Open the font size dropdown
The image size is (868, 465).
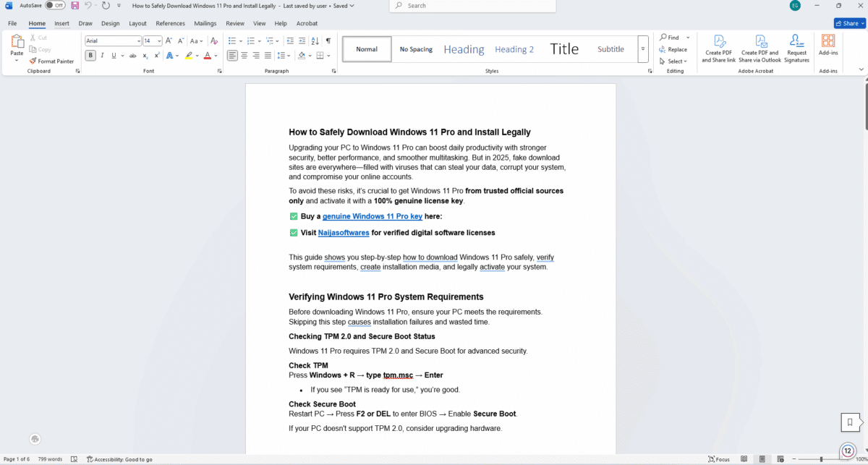click(159, 41)
